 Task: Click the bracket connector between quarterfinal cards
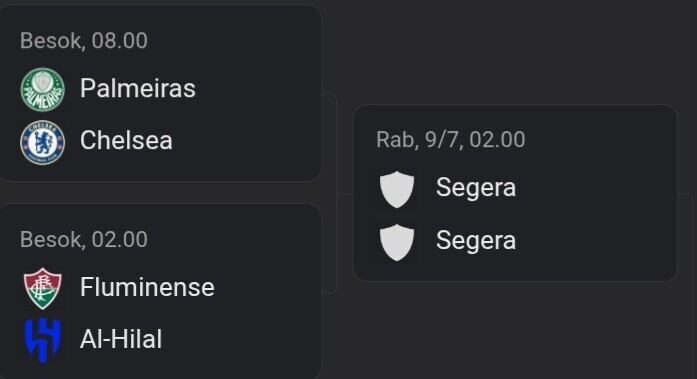coord(336,193)
